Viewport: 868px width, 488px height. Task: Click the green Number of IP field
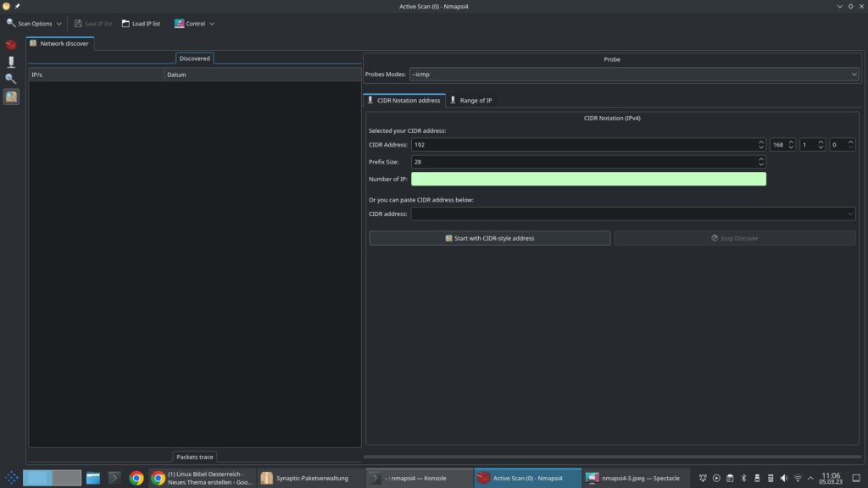588,179
